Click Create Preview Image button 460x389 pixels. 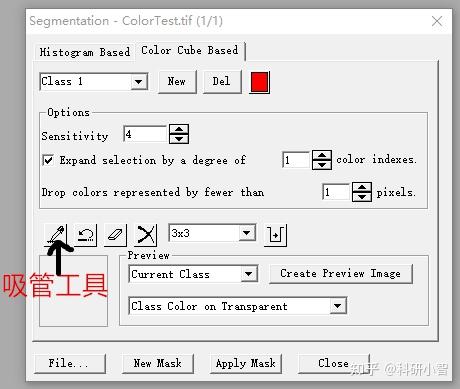tap(341, 274)
